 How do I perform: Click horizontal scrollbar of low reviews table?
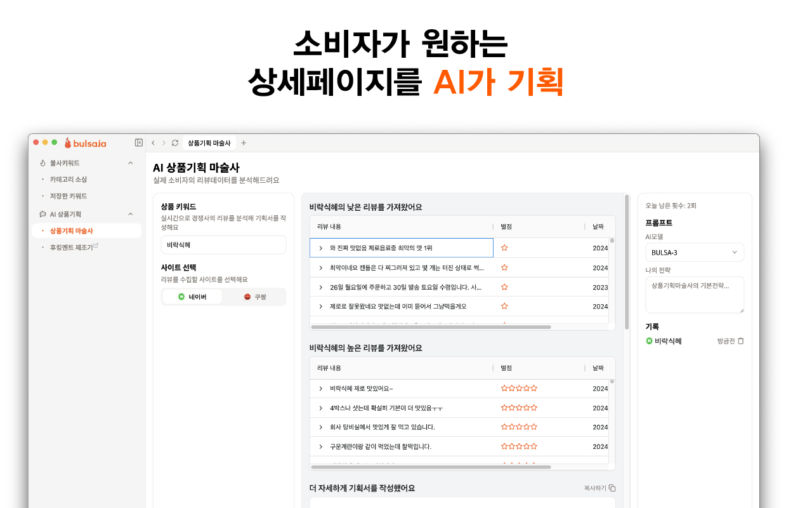tap(431, 326)
